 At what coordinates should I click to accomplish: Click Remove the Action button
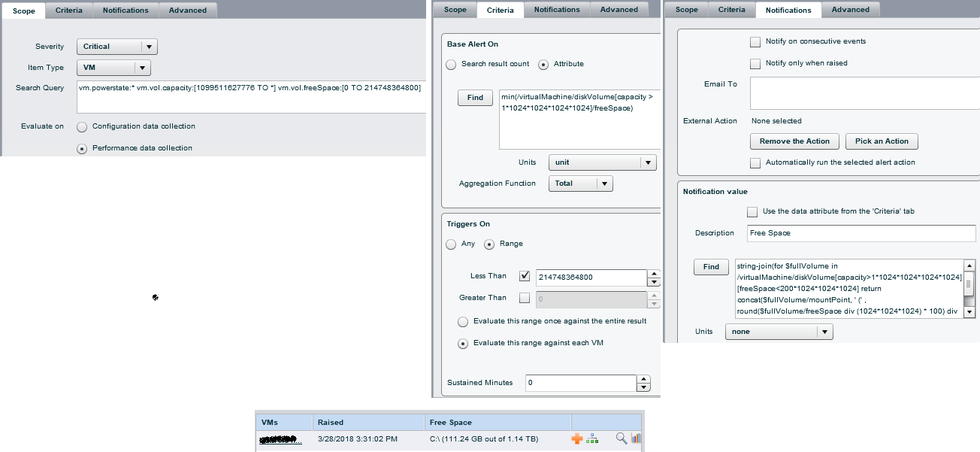click(795, 141)
